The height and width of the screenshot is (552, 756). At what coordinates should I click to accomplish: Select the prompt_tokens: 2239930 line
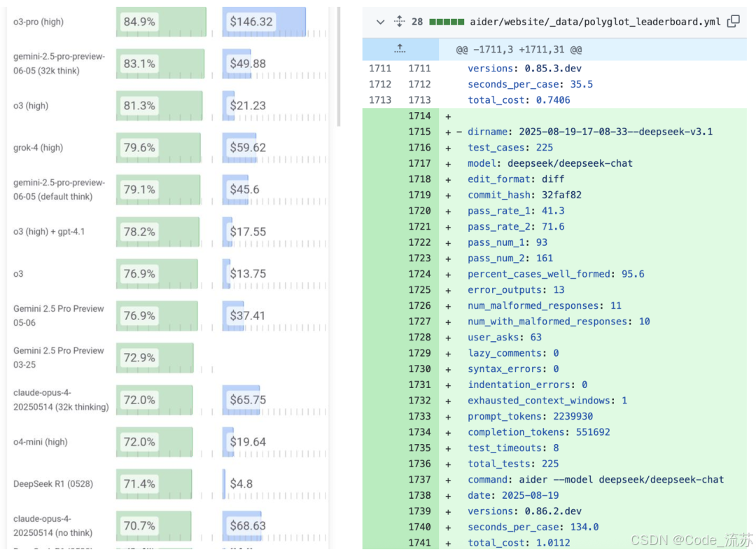(x=530, y=416)
